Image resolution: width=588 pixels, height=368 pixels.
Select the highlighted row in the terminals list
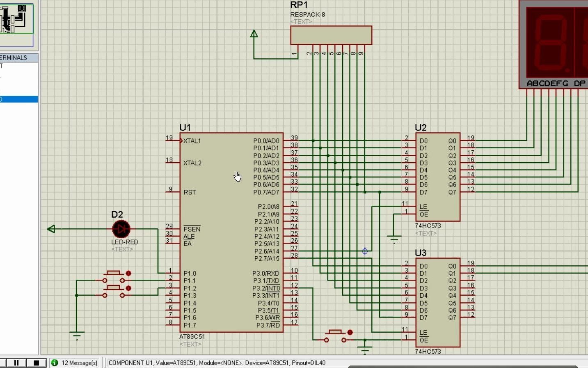point(19,99)
